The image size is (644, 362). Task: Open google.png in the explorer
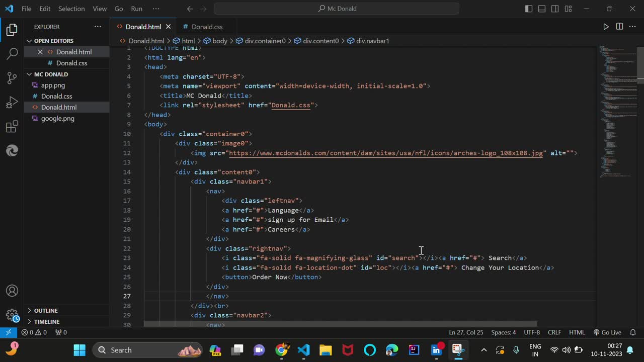(x=58, y=118)
